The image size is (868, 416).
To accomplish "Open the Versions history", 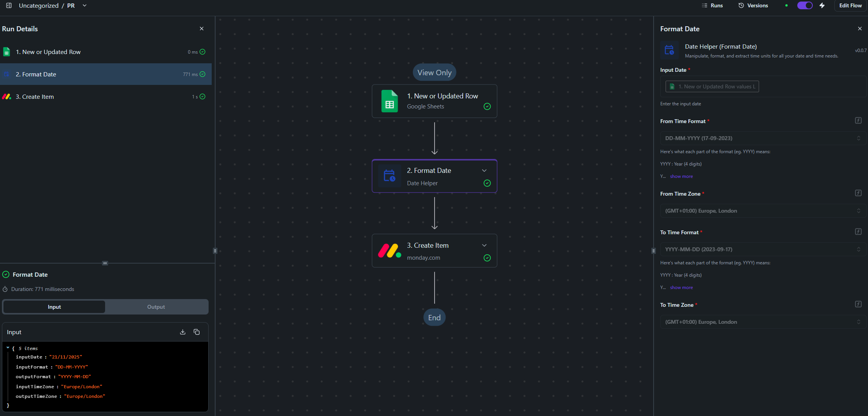I will pos(753,5).
